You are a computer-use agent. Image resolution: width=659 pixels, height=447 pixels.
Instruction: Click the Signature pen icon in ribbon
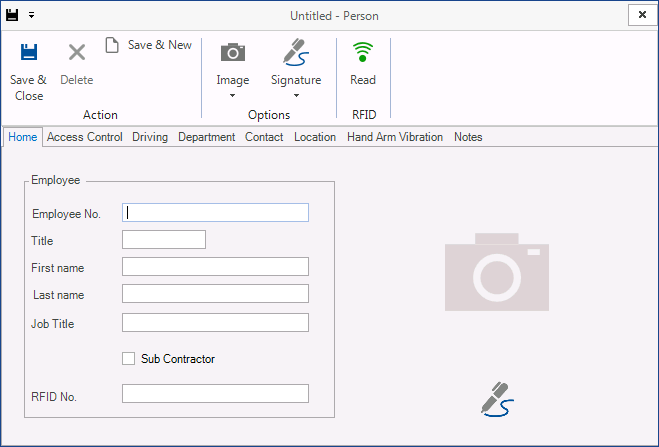(296, 52)
